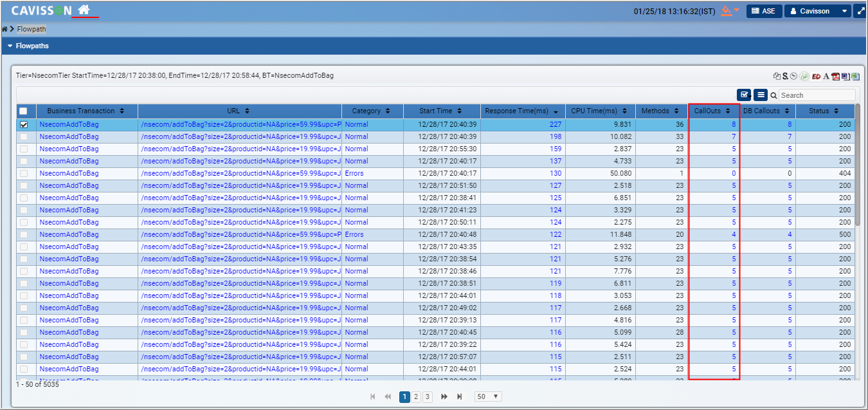Open the rows-per-page dropdown showing 50

point(488,396)
